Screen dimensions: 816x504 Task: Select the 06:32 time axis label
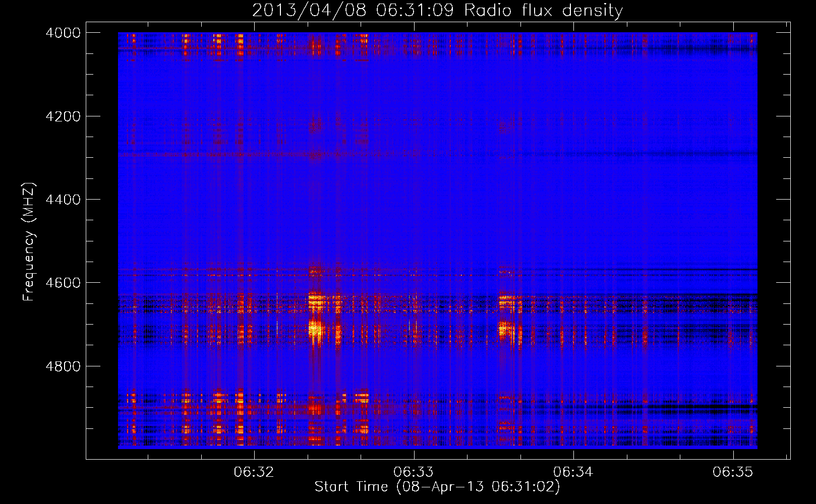click(x=254, y=472)
